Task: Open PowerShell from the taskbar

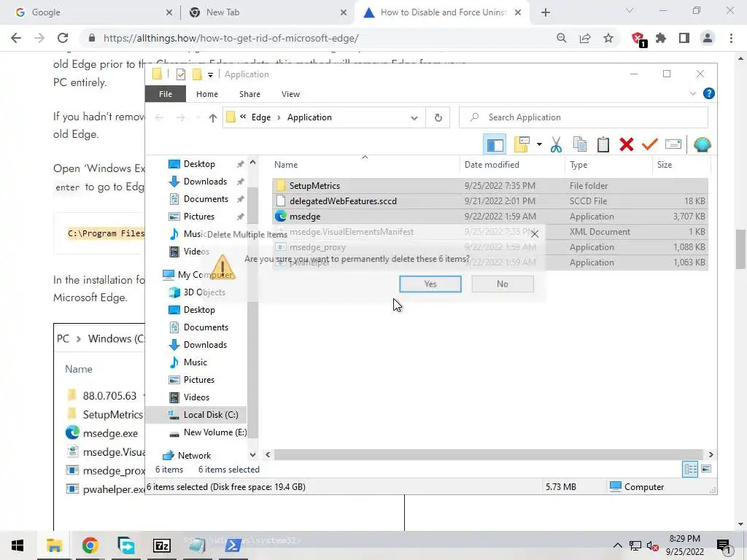Action: point(233,545)
